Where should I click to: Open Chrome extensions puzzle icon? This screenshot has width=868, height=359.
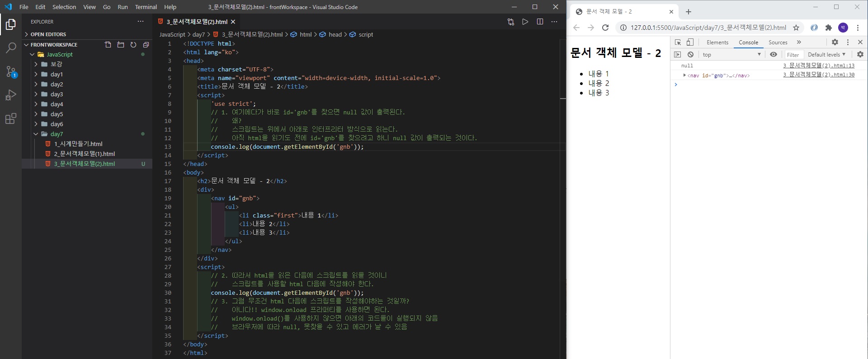pos(829,28)
